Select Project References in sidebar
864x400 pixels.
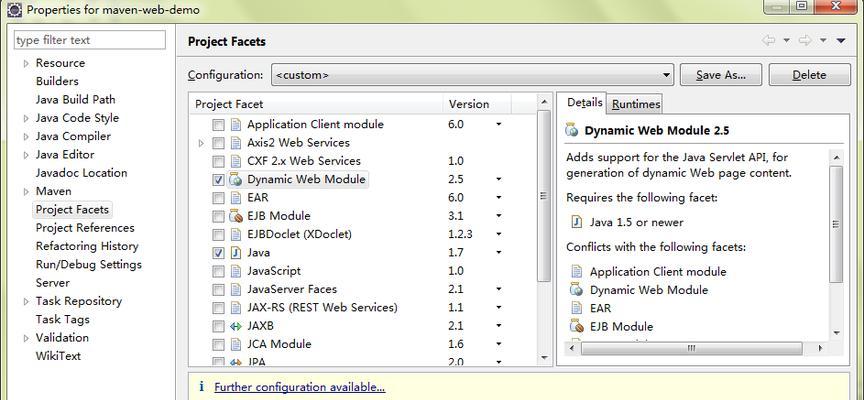pyautogui.click(x=85, y=228)
